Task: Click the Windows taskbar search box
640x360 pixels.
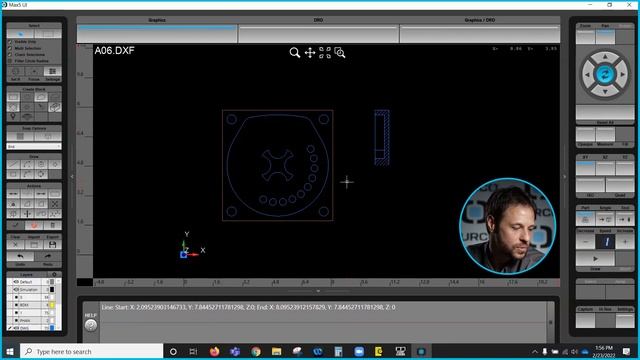Action: tap(91, 351)
